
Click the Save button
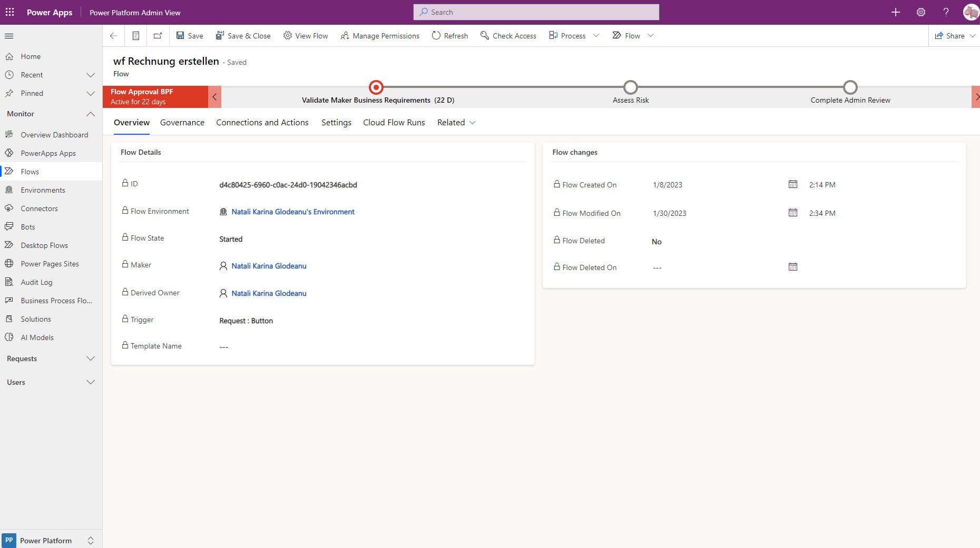click(190, 36)
